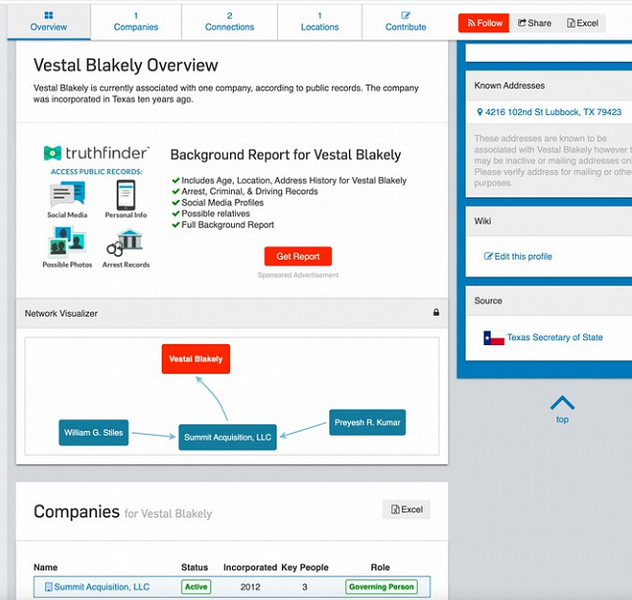Screen dimensions: 632x600
Task: Jump to top using the chevron arrow
Action: (562, 403)
